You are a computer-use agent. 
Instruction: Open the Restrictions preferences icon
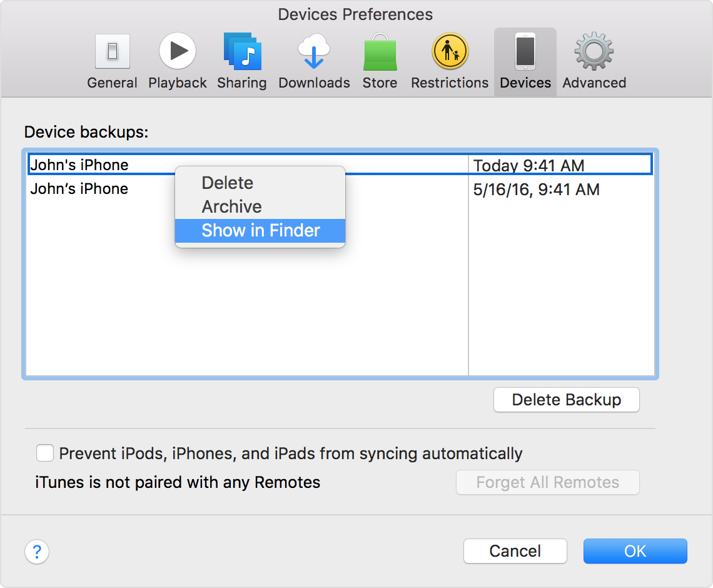coord(450,52)
